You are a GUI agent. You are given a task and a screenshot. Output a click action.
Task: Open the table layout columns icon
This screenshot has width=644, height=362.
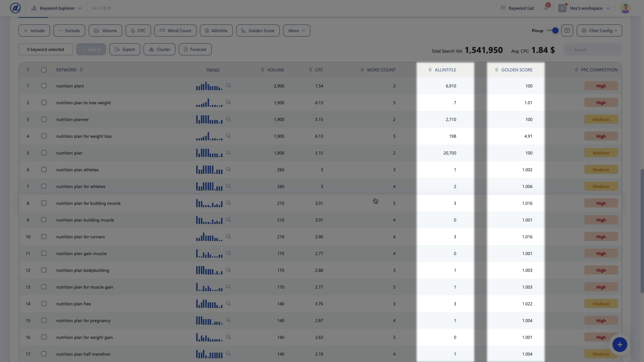coord(567,31)
